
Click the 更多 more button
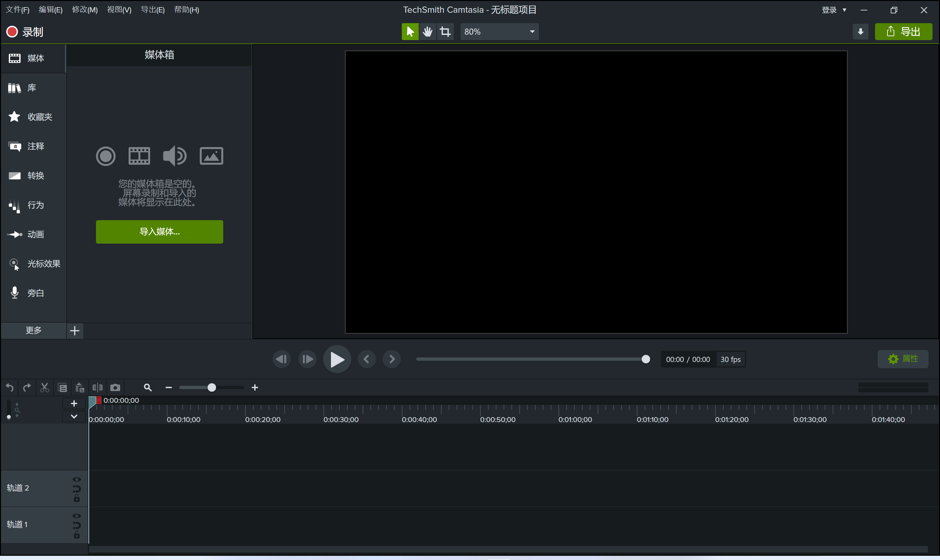(34, 331)
